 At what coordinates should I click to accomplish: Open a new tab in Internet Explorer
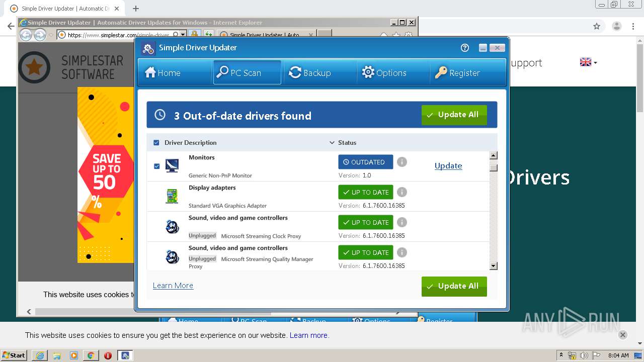click(325, 34)
